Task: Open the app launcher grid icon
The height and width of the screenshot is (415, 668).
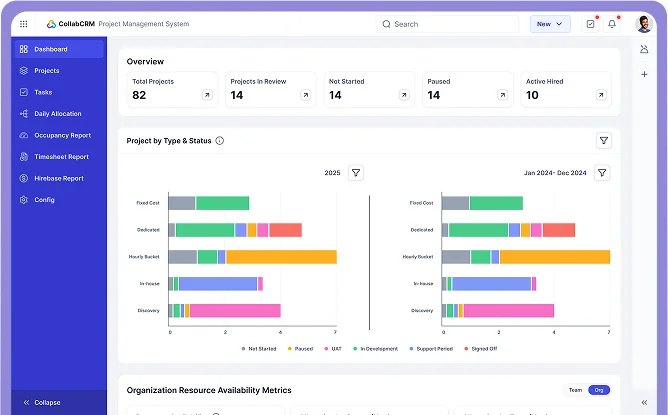Action: pyautogui.click(x=24, y=24)
